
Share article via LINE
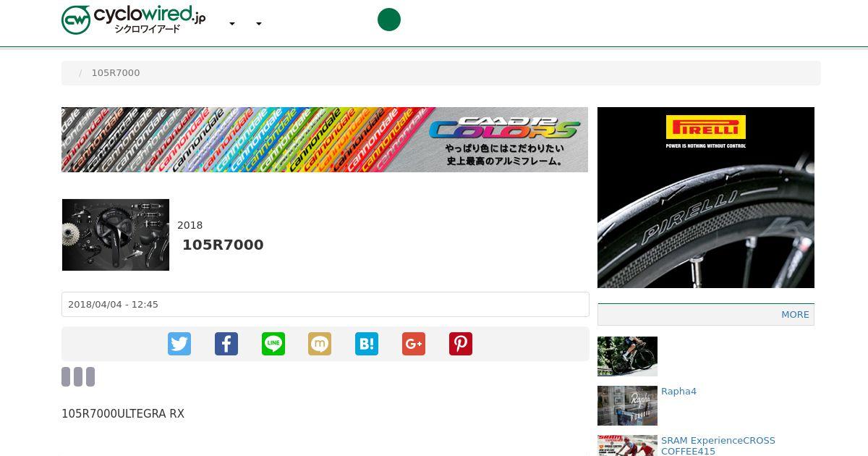273,344
